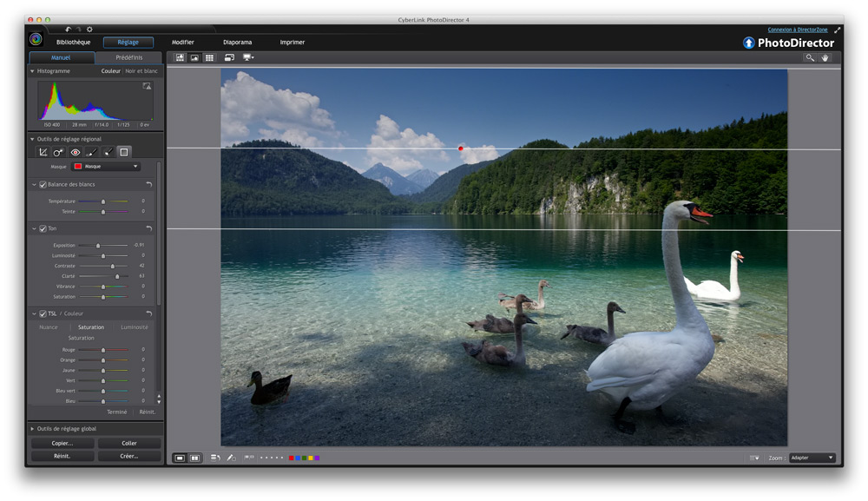
Task: Reset the Ton section
Action: (149, 228)
